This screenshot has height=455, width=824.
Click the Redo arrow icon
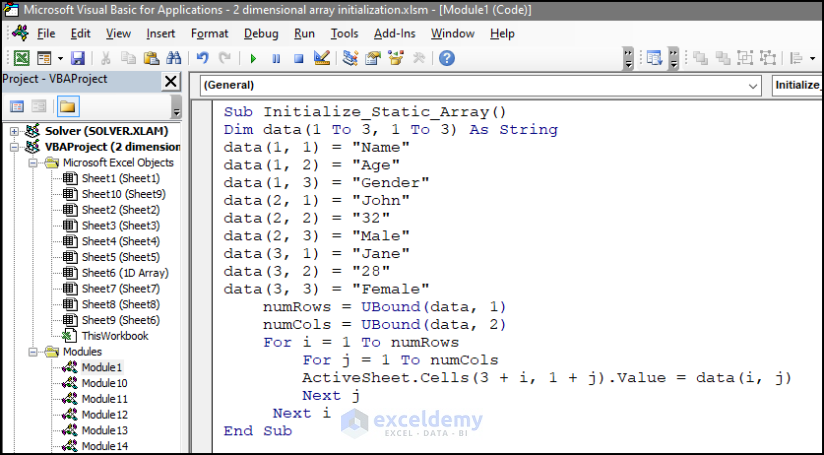tap(224, 58)
